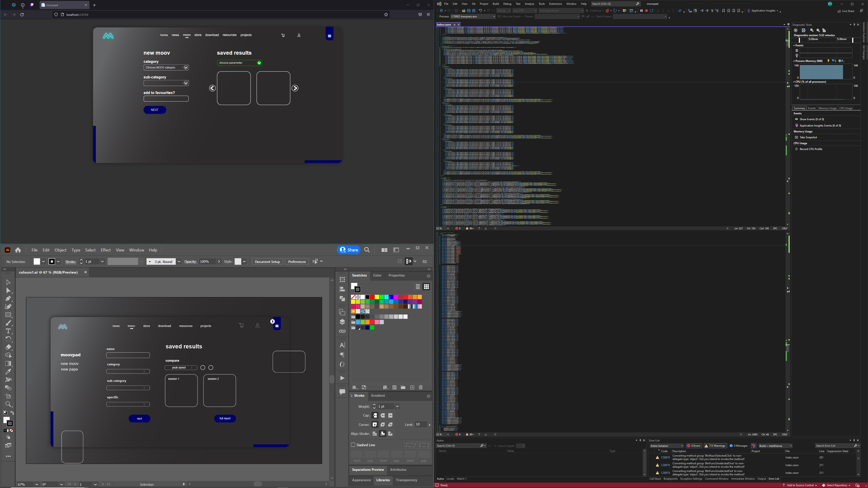This screenshot has width=868, height=488.
Task: Open the Links panel icon in dock
Action: pos(342,331)
